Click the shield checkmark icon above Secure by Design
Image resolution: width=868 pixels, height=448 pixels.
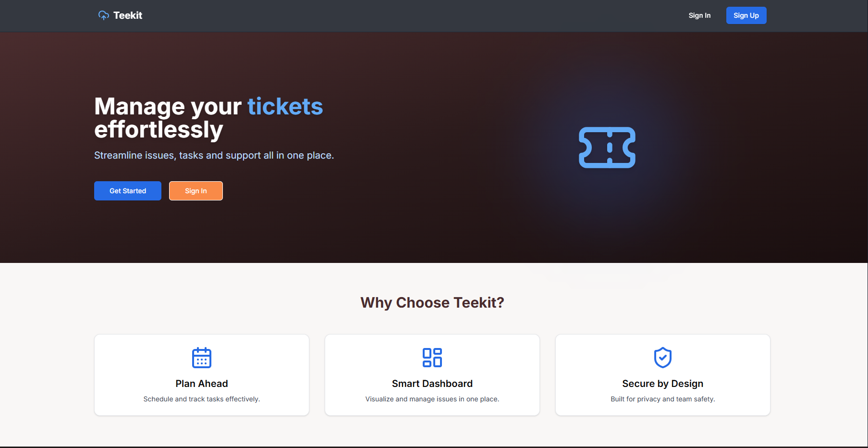pyautogui.click(x=662, y=358)
